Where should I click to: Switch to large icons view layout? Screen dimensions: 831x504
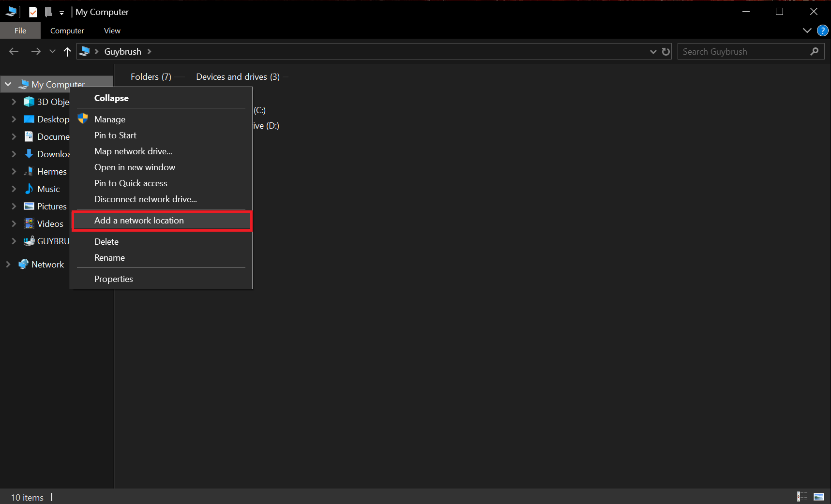tap(819, 496)
